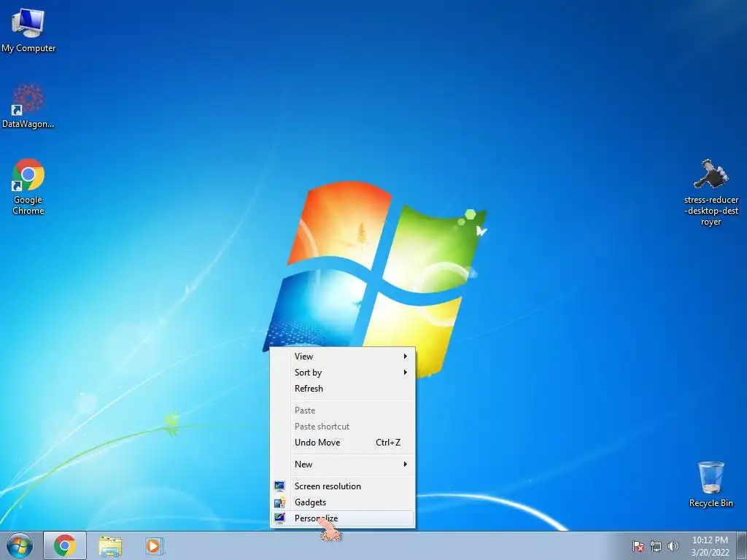Open the volume speaker tray icon
This screenshot has width=747, height=560.
pos(673,546)
